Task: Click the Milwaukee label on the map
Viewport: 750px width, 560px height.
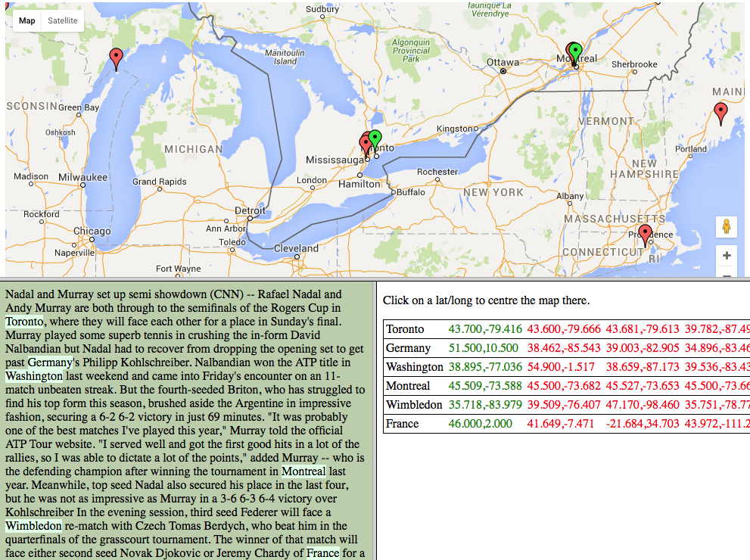Action: coord(82,177)
